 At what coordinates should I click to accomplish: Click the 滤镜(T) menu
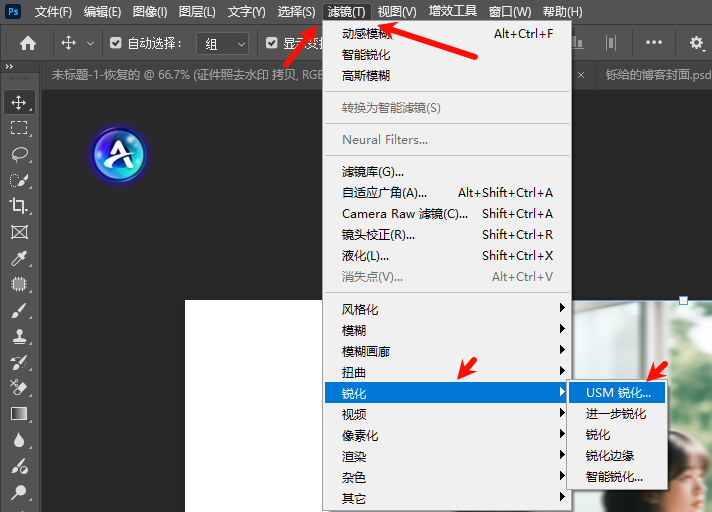click(346, 11)
